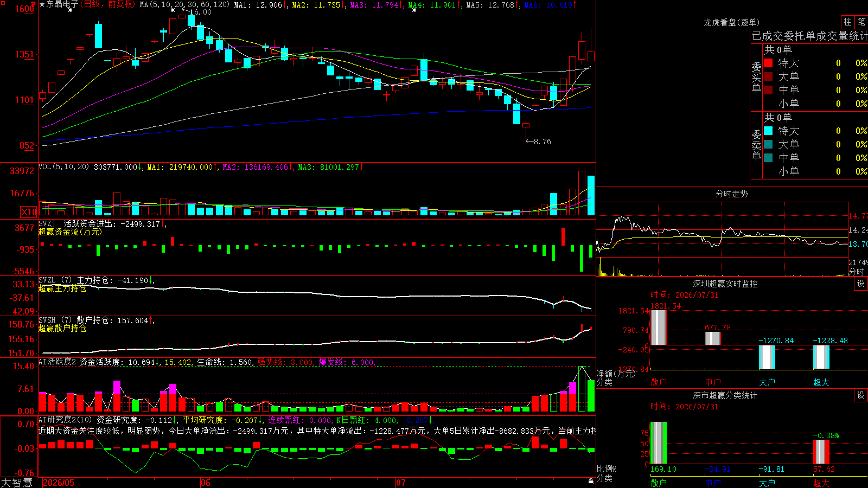Open the SVSH 散户持仓 indicator label
The width and height of the screenshot is (868, 488).
pos(76,320)
